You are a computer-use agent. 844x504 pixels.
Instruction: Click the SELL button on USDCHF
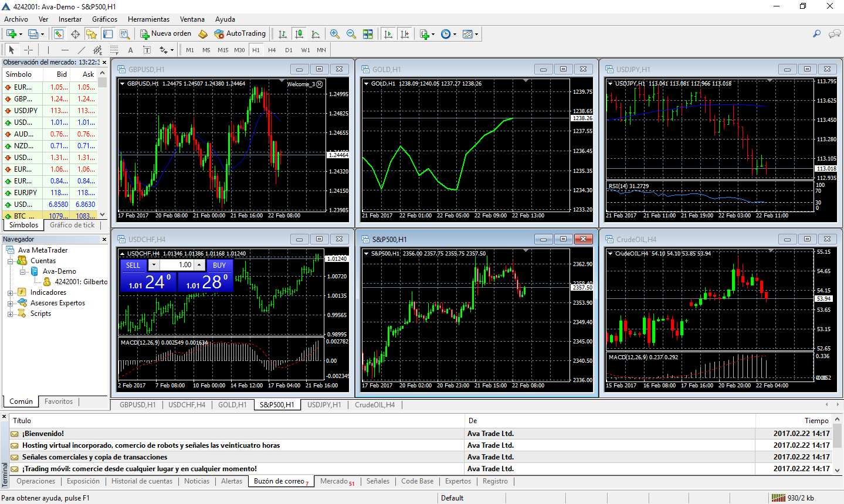tap(133, 265)
